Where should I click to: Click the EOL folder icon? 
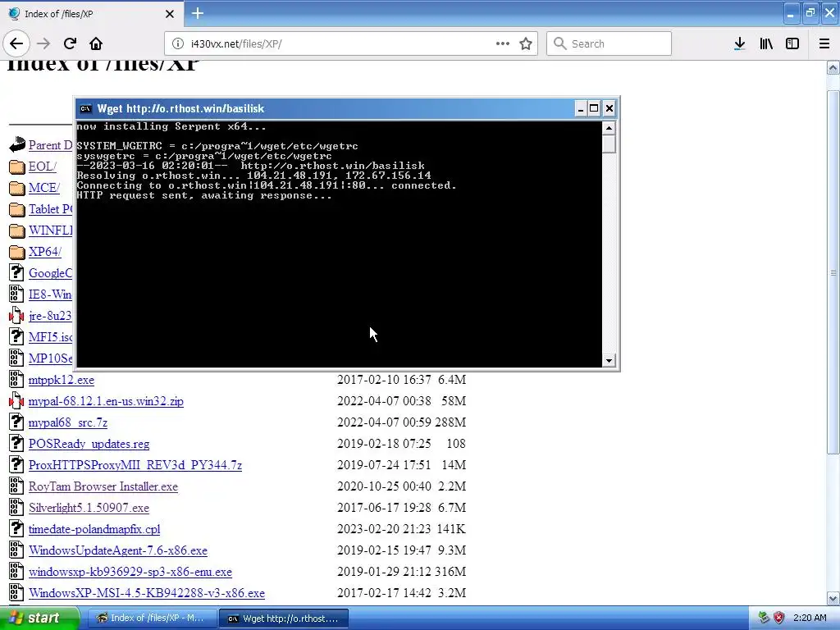point(17,167)
